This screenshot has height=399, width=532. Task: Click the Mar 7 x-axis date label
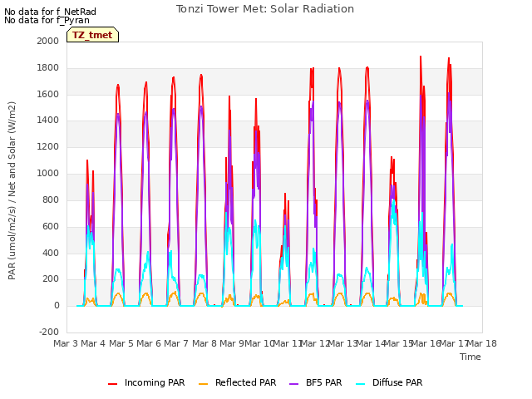(176, 343)
